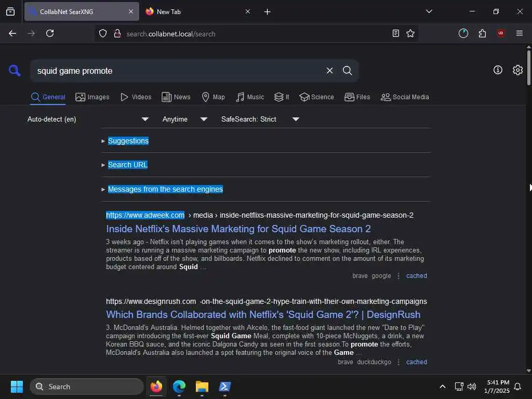
Task: Open cached version of DesignRush result
Action: [417, 362]
